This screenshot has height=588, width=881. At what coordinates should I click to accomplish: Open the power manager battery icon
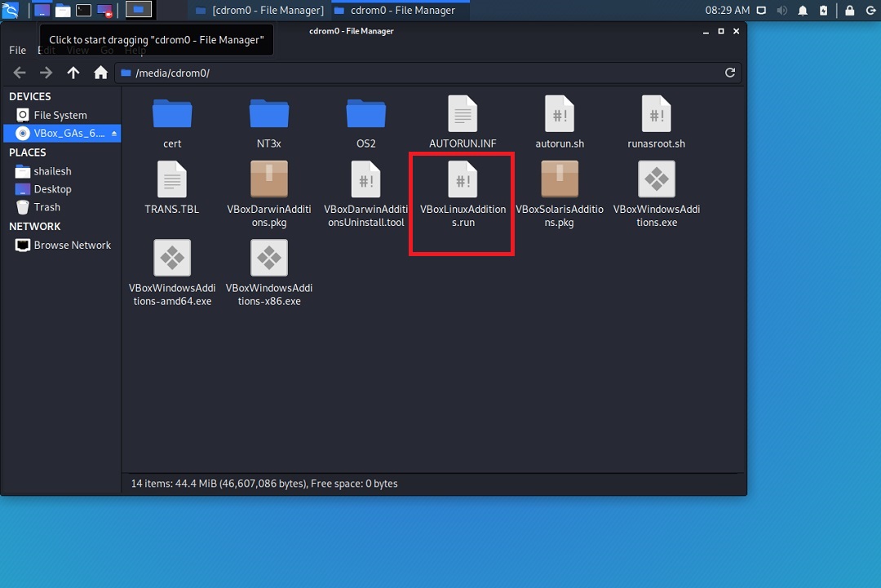(x=823, y=10)
